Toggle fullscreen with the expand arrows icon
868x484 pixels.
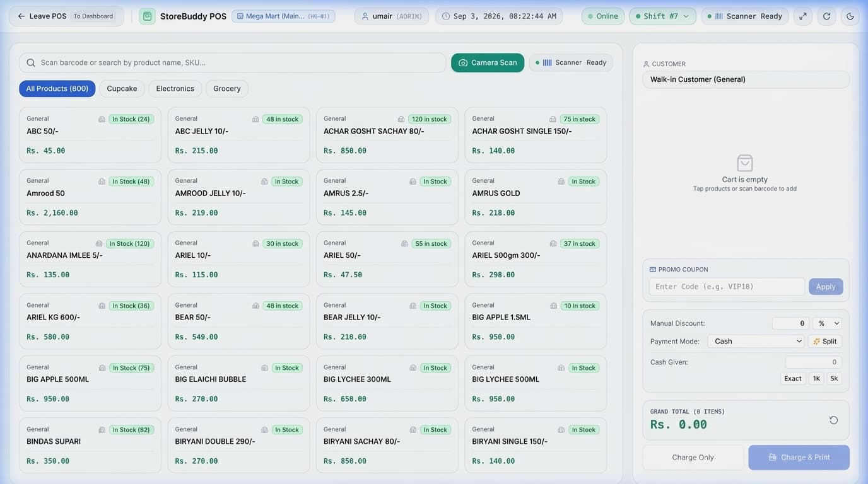coord(803,16)
